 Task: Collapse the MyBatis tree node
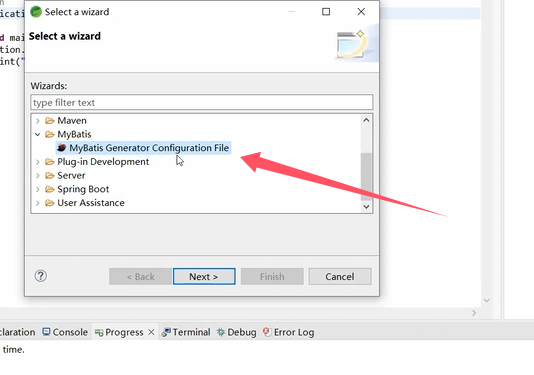(38, 134)
